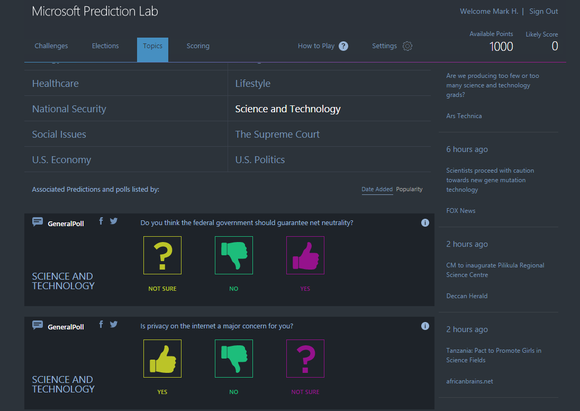This screenshot has width=580, height=411.
Task: Click the africanbrains.net source name
Action: click(469, 381)
